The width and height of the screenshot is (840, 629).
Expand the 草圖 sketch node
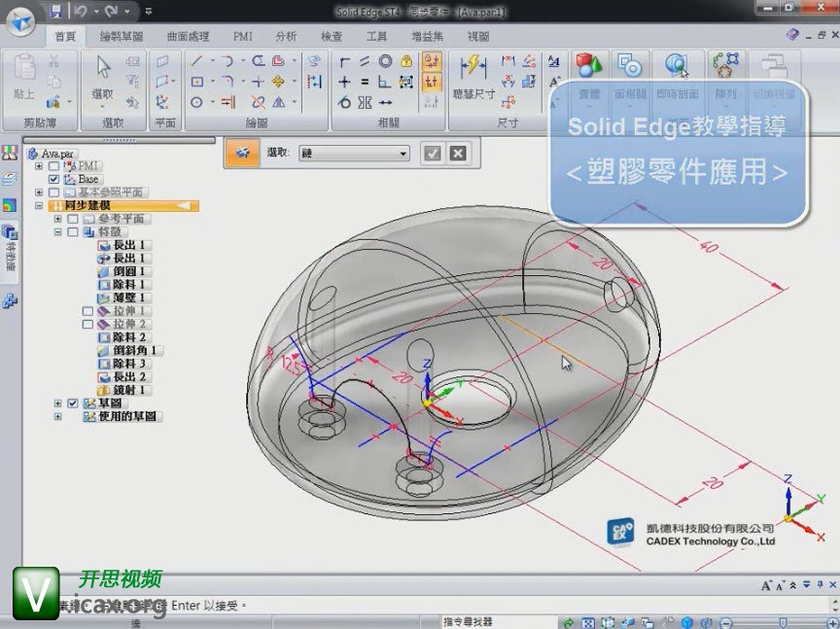(x=57, y=402)
